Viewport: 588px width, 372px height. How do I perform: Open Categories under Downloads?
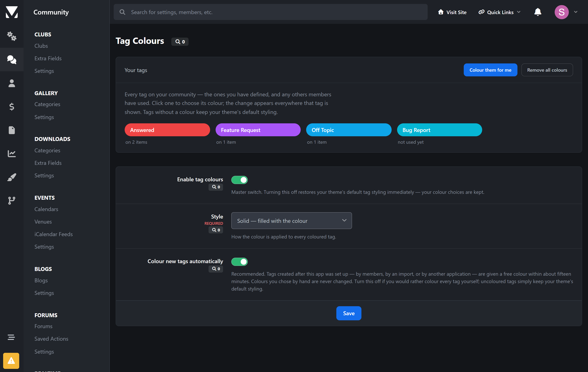pyautogui.click(x=47, y=151)
